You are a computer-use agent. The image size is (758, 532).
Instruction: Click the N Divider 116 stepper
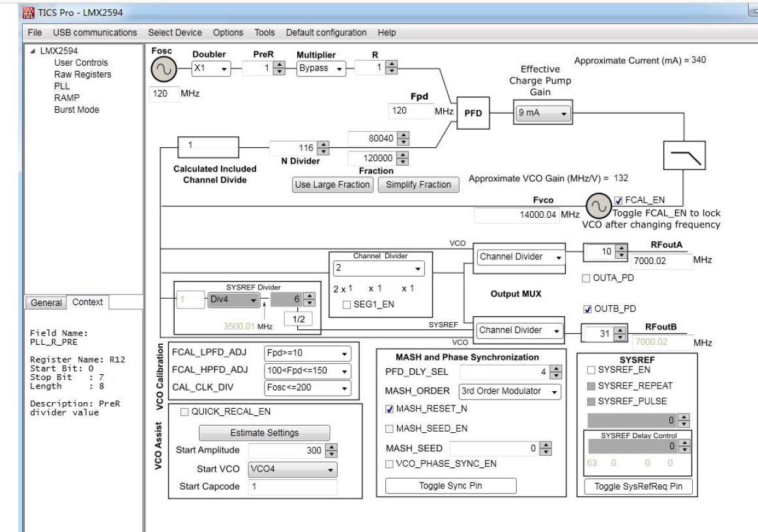pyautogui.click(x=323, y=148)
